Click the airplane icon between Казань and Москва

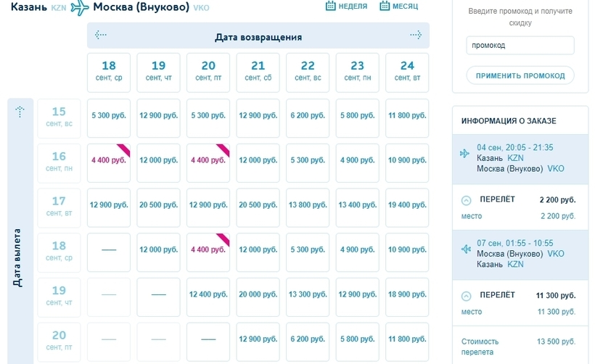(x=80, y=8)
